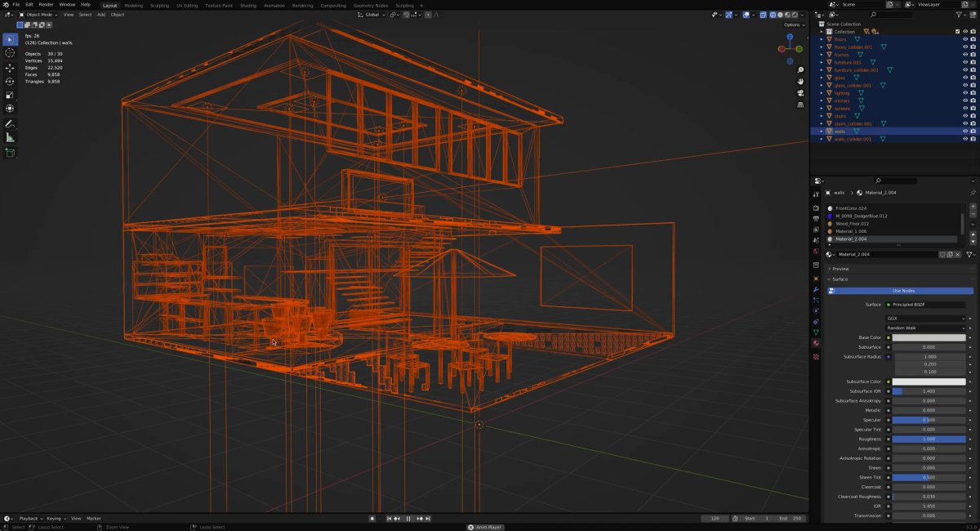Open the Principled BSDF surface selector
This screenshot has height=531, width=980.
tap(927, 304)
